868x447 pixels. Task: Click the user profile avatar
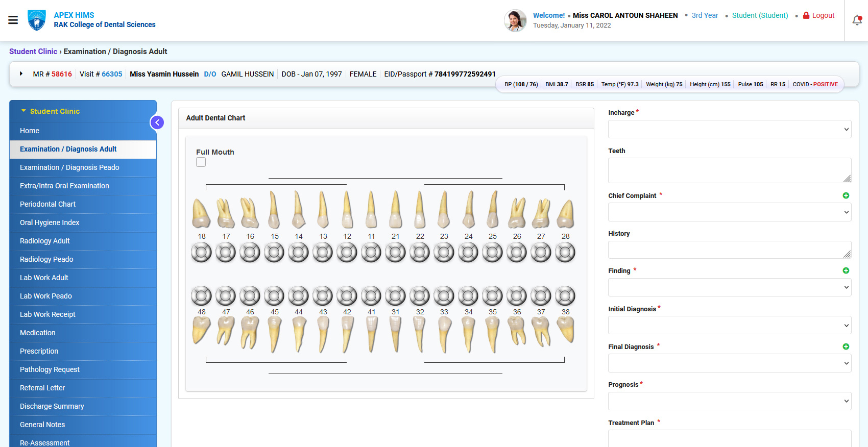coord(515,20)
